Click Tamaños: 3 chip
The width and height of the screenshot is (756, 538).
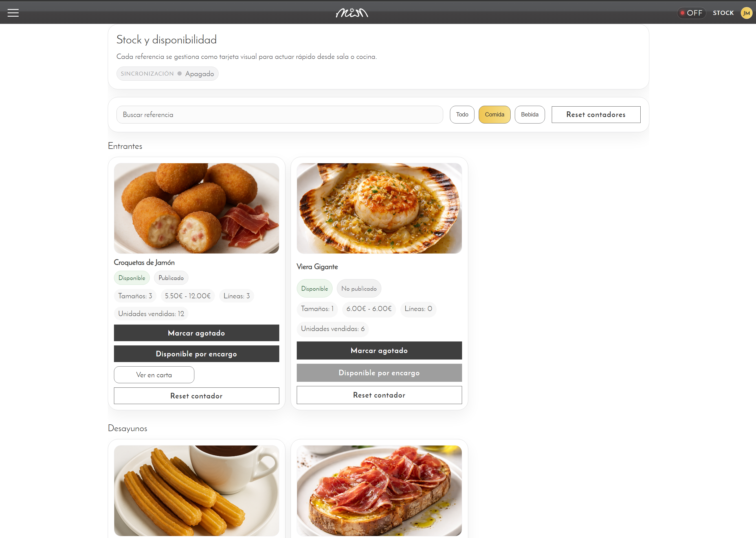pos(135,296)
